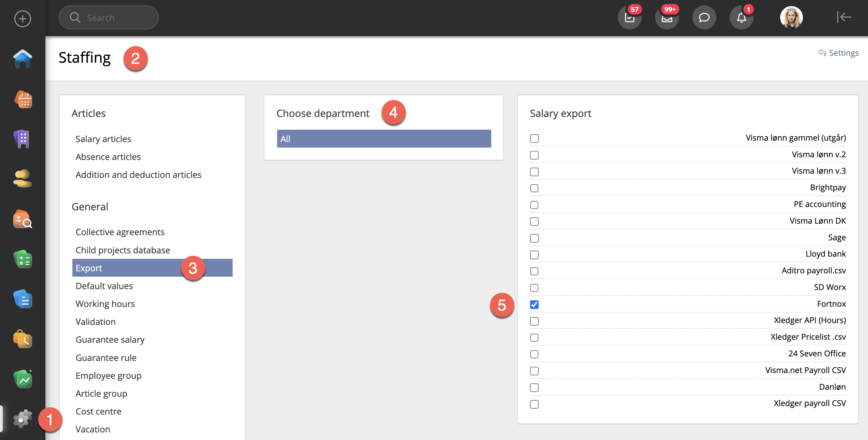This screenshot has width=868, height=440.
Task: Open Article group menu item
Action: click(x=101, y=393)
